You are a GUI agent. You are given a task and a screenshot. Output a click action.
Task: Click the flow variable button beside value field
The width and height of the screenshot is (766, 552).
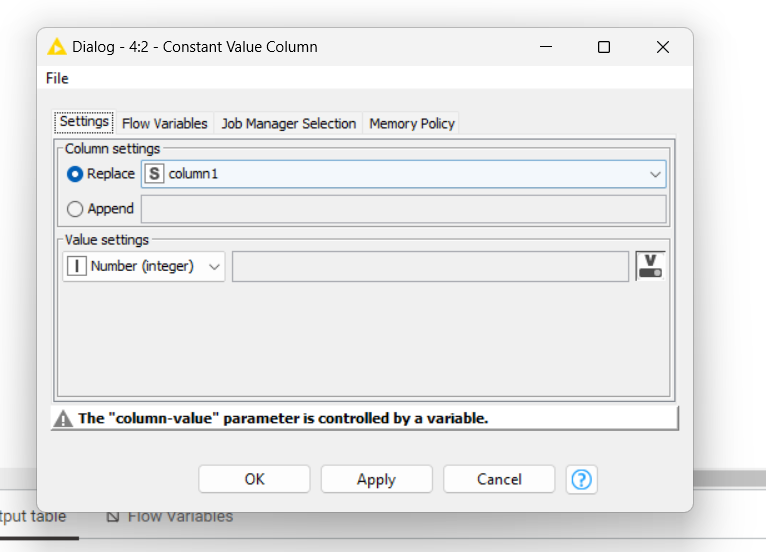coord(650,266)
